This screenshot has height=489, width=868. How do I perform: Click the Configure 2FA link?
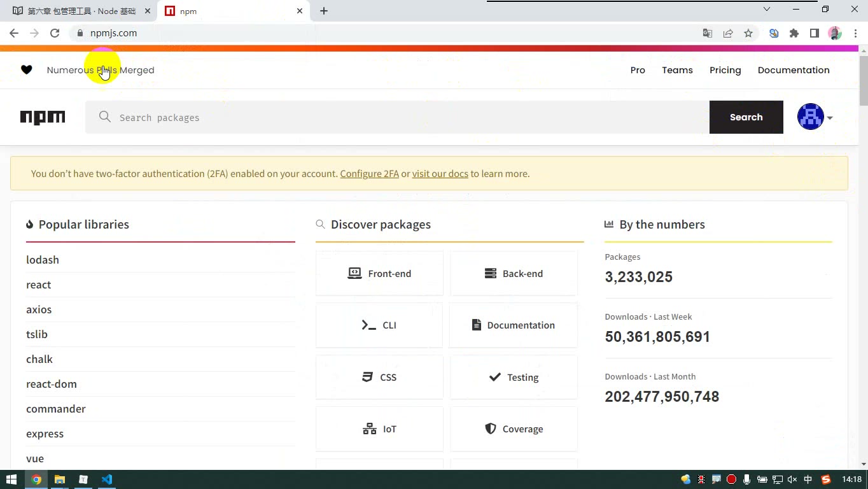coord(370,174)
